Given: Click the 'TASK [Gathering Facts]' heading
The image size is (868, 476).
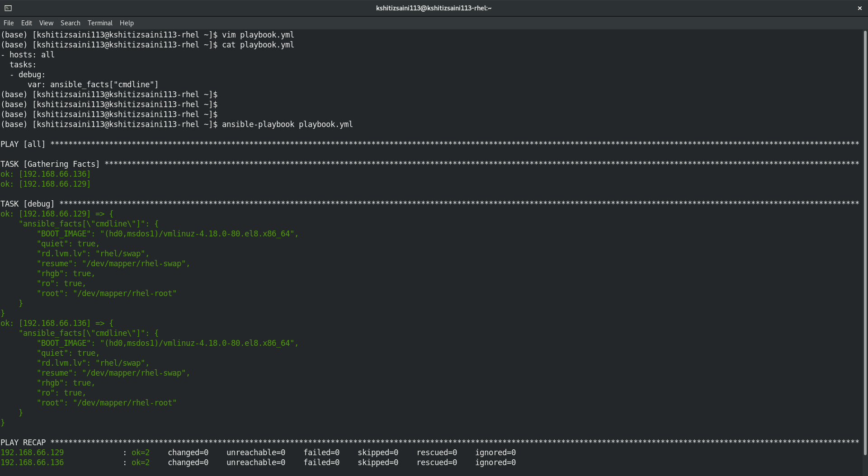Looking at the screenshot, I should (x=50, y=164).
